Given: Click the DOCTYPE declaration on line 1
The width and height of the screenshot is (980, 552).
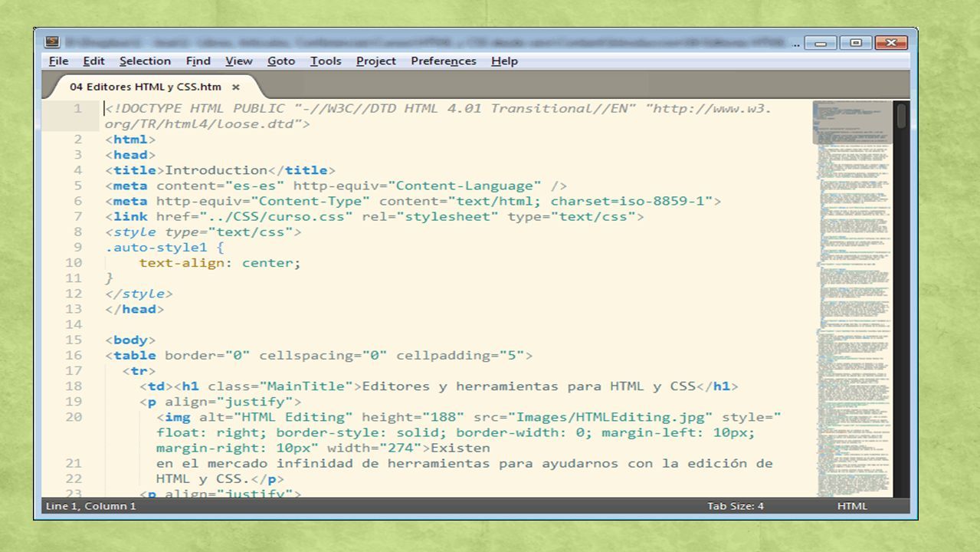Looking at the screenshot, I should (438, 117).
